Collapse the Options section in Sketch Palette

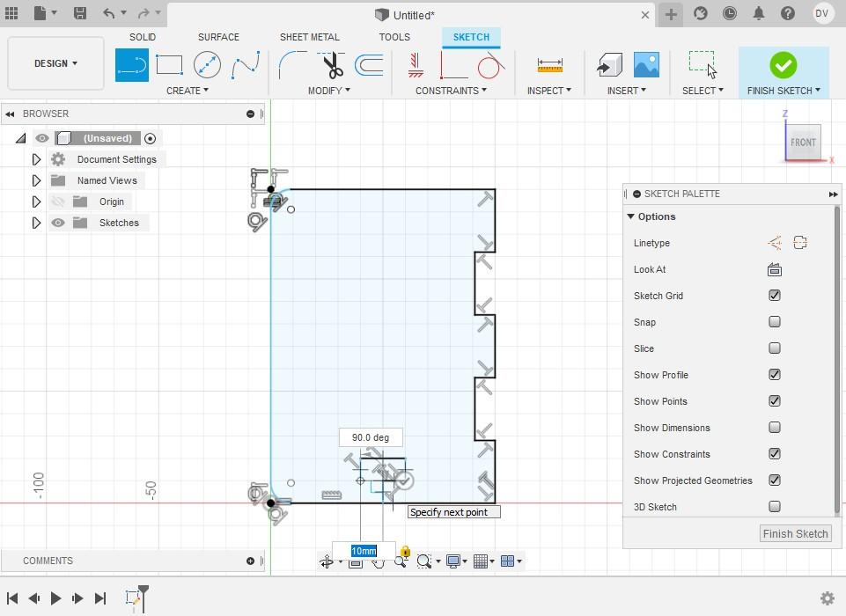click(630, 216)
